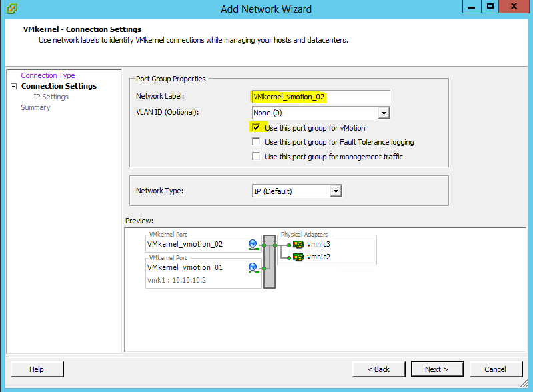Enable management traffic checkbox
533x392 pixels.
256,156
